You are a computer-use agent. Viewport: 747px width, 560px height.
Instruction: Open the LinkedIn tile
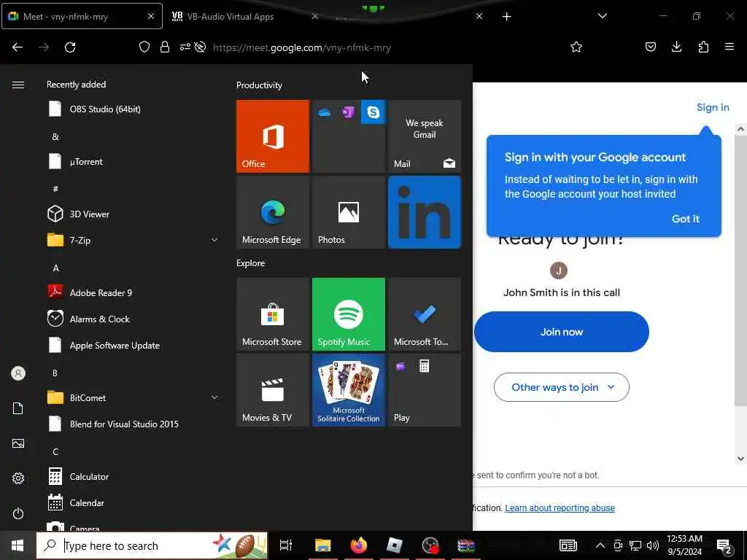coord(425,212)
